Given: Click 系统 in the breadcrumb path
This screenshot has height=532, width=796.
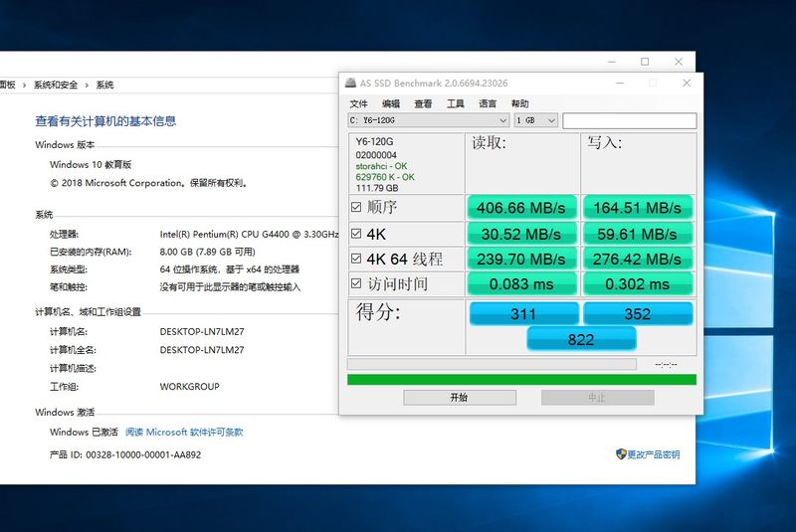Looking at the screenshot, I should coord(104,85).
